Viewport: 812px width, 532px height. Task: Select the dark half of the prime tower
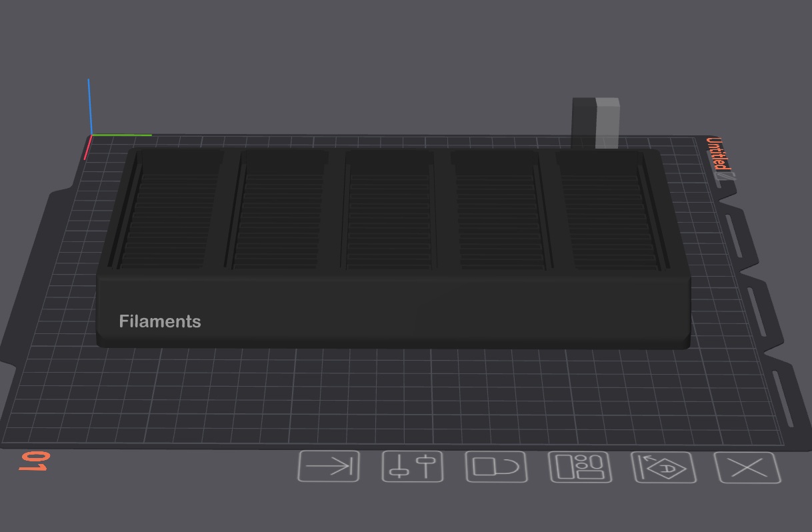point(584,123)
